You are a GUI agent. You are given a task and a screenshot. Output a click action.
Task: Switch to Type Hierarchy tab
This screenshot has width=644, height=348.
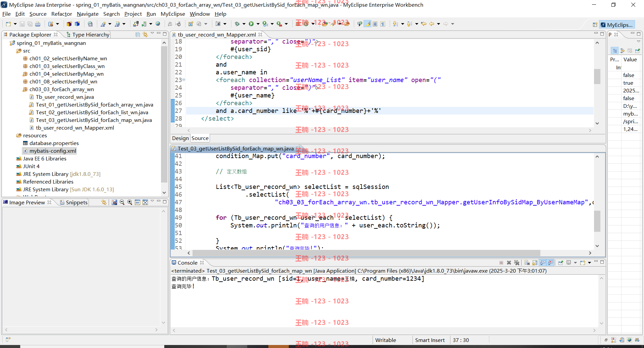coord(88,34)
